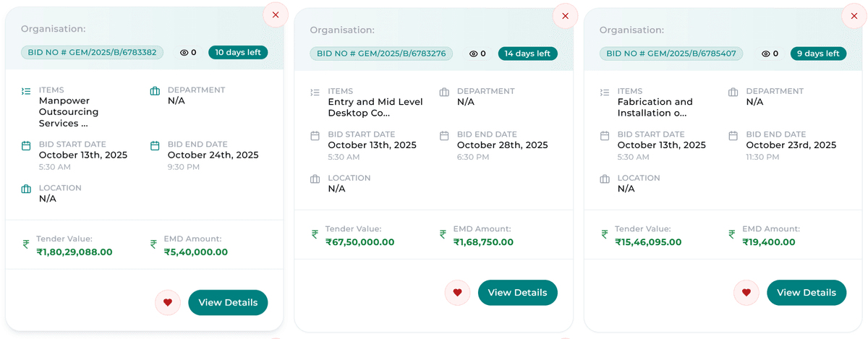Select bid number GEM/2025/B/6783276 badge
Image resolution: width=868 pixels, height=339 pixels.
[x=381, y=53]
